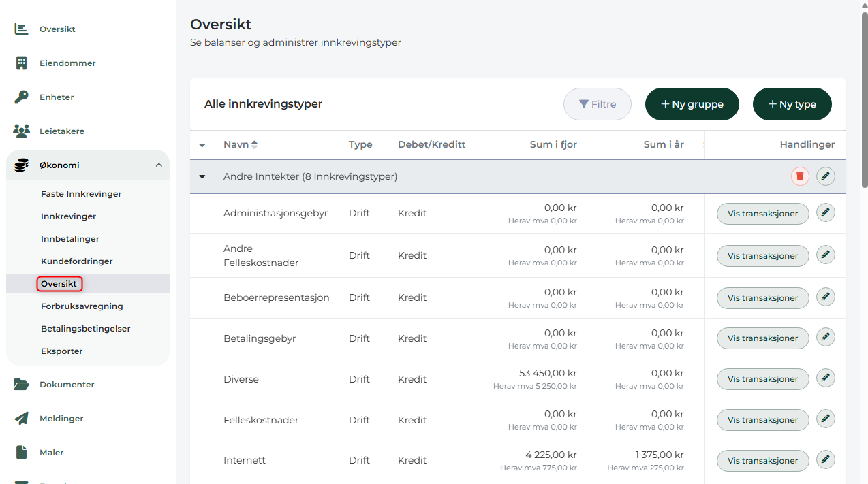The height and width of the screenshot is (484, 868).
Task: Click the 53 450,00 kr amount for Diverse
Action: (548, 373)
